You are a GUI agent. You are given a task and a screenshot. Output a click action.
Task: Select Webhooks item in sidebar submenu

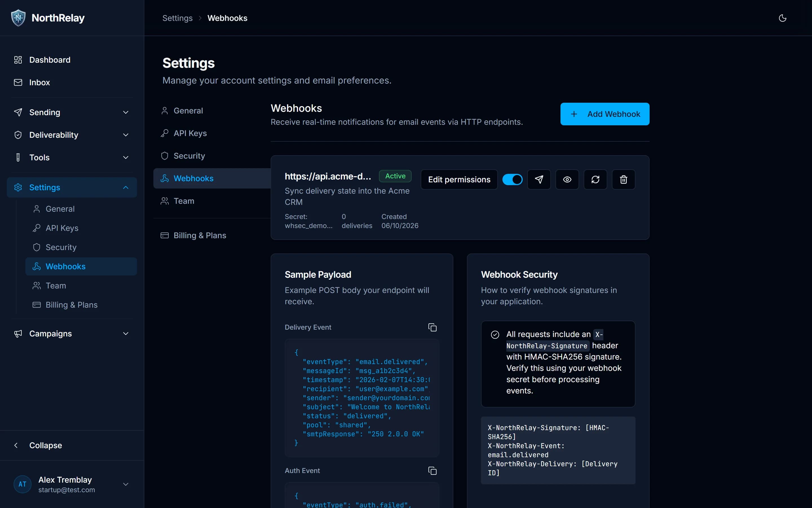coord(81,266)
